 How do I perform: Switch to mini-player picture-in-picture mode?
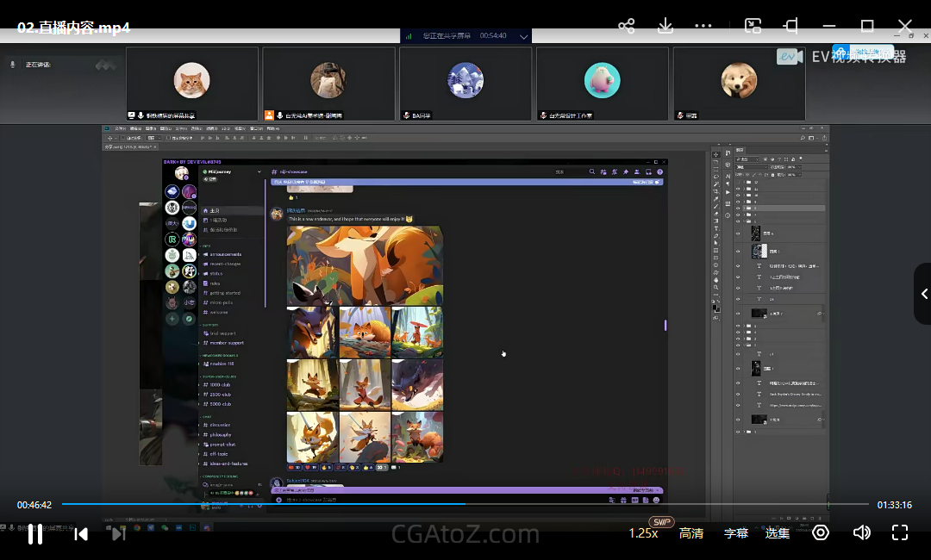coord(753,26)
